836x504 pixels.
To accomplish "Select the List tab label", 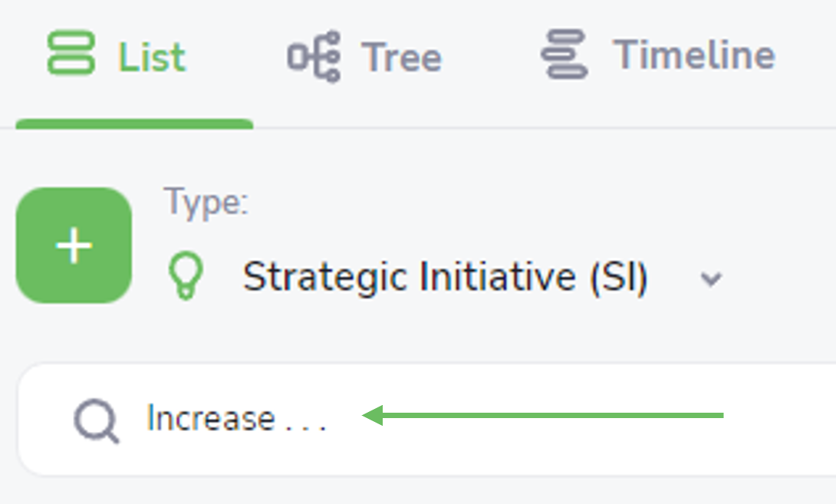I will [x=152, y=57].
